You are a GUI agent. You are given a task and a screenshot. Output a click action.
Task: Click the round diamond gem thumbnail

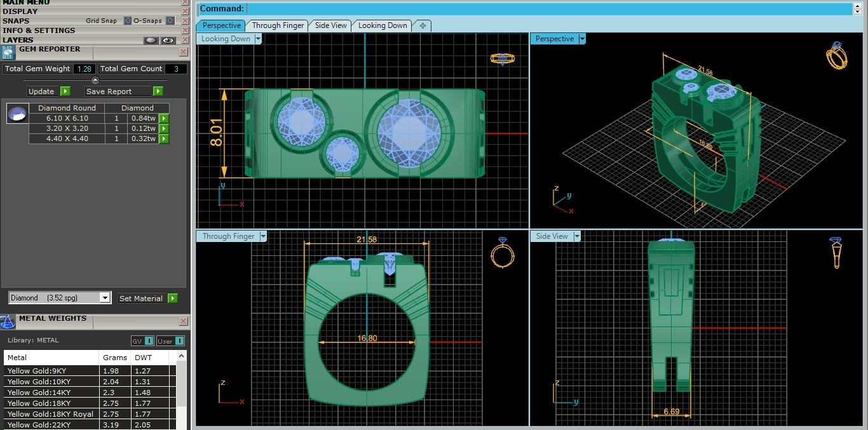pos(17,114)
